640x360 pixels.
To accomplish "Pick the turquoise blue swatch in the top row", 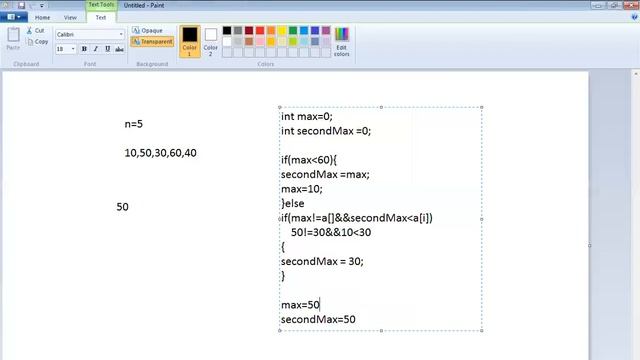I will (304, 30).
